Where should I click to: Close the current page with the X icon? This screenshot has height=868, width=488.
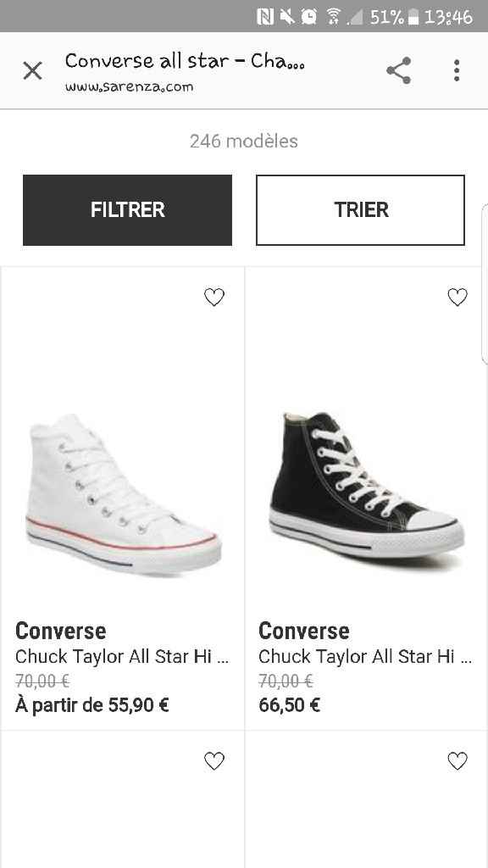(32, 70)
